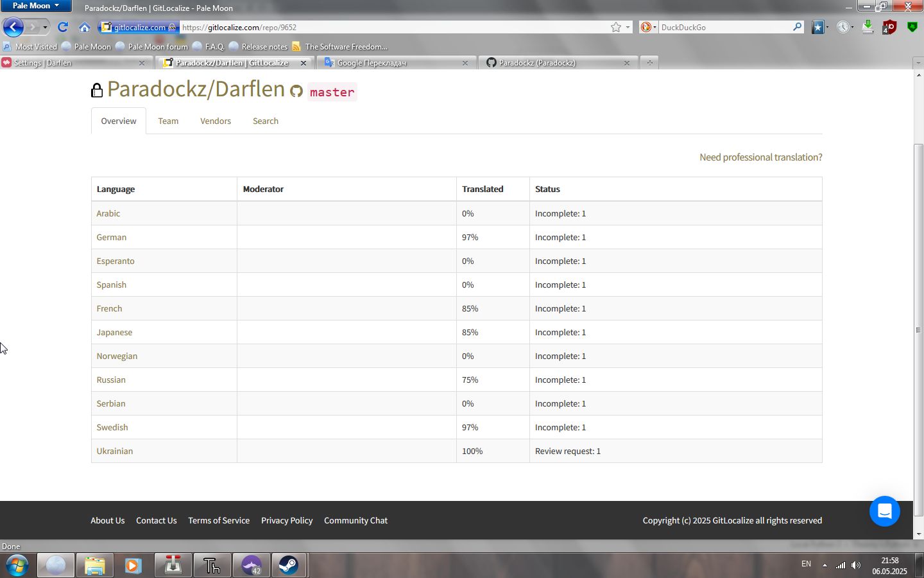924x578 pixels.
Task: Open the Release notes bookmark
Action: (x=258, y=46)
